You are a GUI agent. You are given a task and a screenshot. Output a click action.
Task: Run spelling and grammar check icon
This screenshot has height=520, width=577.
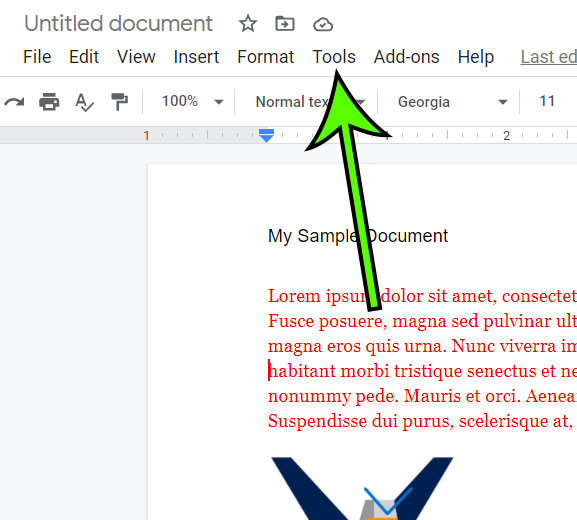point(84,102)
